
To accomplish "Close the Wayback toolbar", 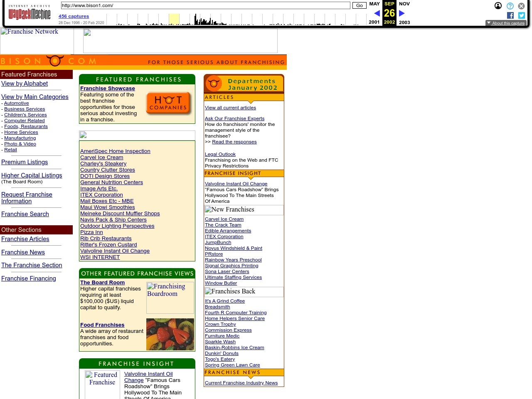I will click(x=521, y=6).
